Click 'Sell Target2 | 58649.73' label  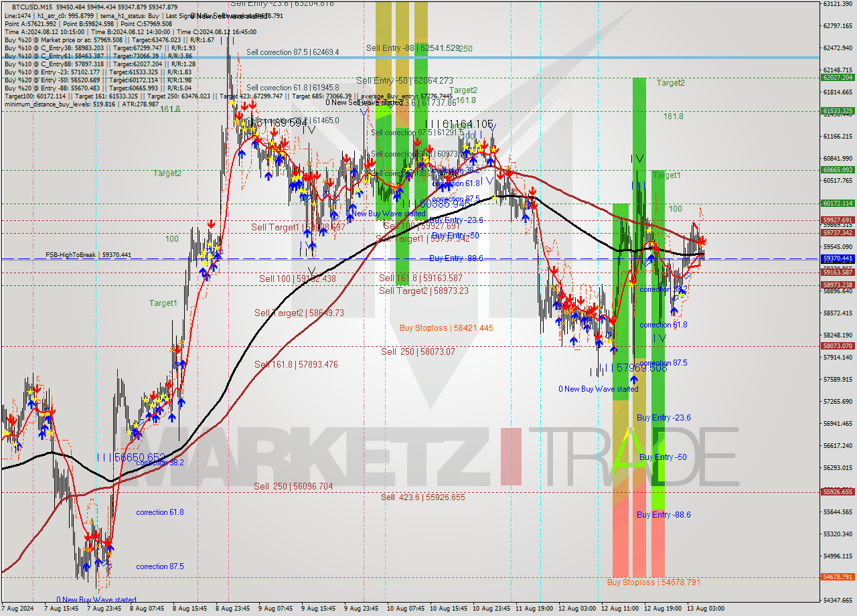click(299, 313)
